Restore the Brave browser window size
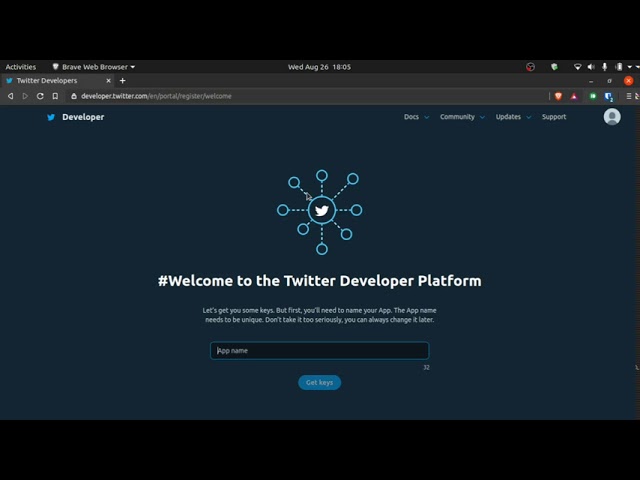Viewport: 640px width, 480px height. [609, 81]
